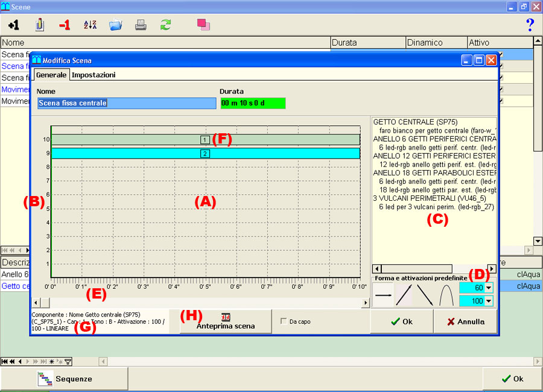Click left arrow of the timeline scrollbar
This screenshot has height=392, width=543.
pos(36,303)
